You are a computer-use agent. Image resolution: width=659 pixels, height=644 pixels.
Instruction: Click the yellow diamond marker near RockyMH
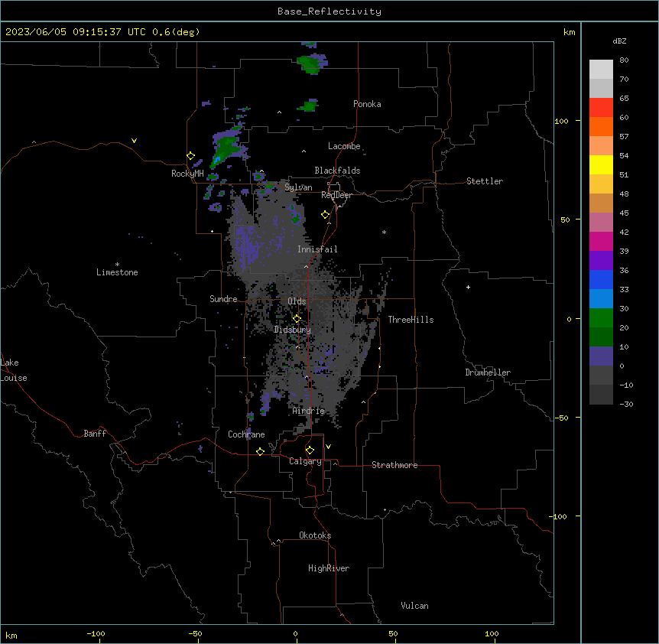click(191, 156)
